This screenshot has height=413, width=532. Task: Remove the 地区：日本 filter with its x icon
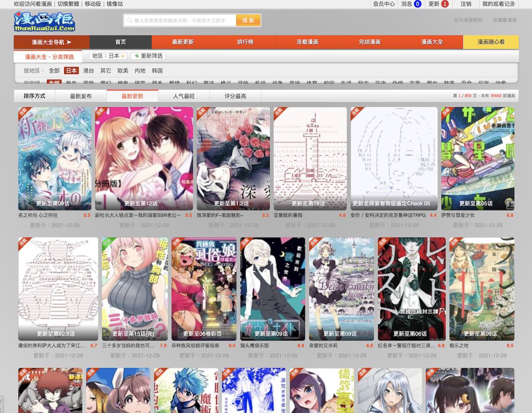tap(123, 56)
